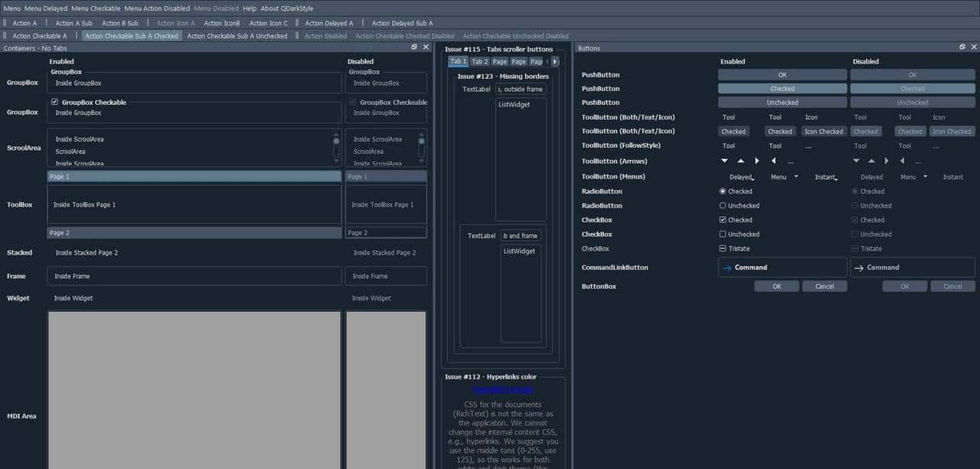This screenshot has height=469, width=980.
Task: Open the Instant ToolButton popup
Action: click(825, 176)
